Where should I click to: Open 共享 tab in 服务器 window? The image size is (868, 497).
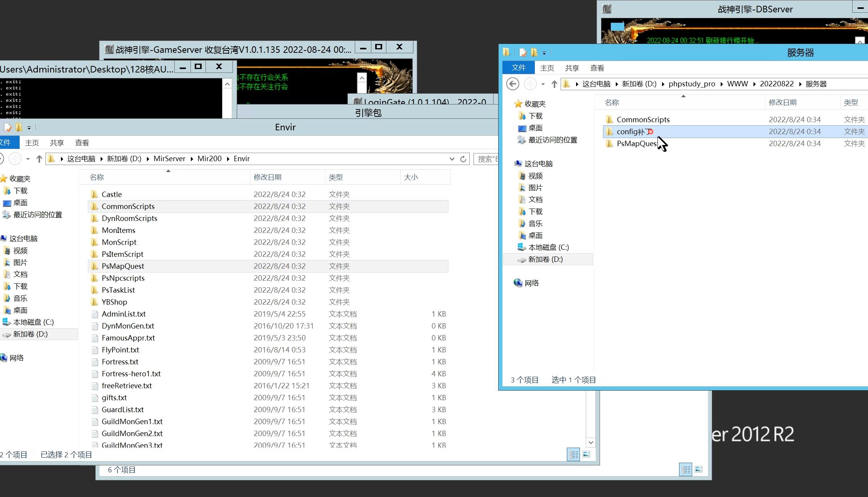pos(572,68)
